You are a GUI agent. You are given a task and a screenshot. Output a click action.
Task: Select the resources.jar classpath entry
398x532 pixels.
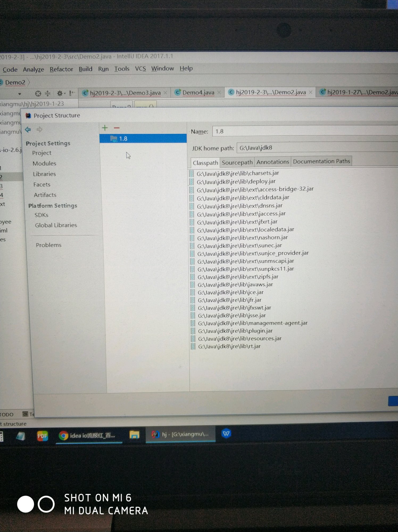[240, 338]
